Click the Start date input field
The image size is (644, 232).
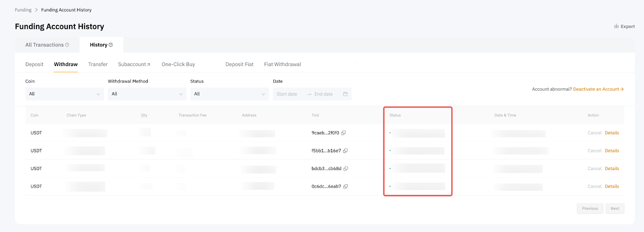click(287, 94)
